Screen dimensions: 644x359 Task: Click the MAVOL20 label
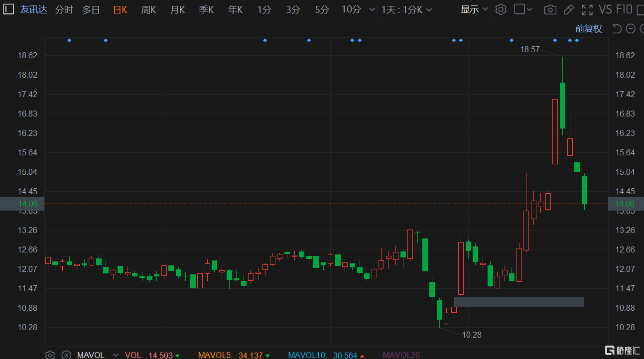402,355
